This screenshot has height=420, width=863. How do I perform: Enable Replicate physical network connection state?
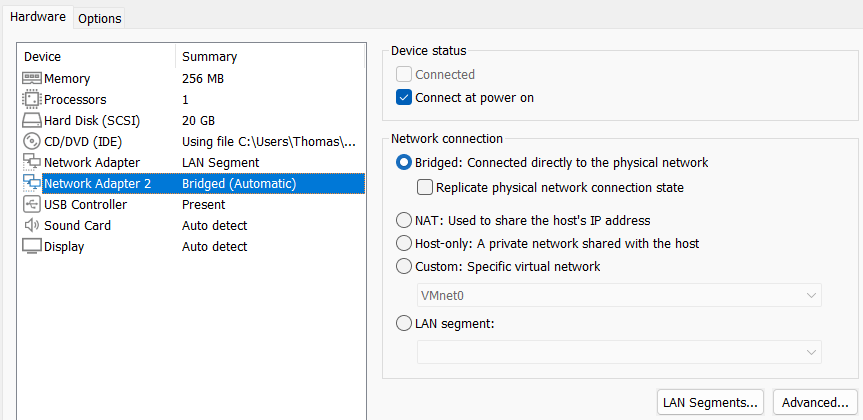(x=425, y=187)
